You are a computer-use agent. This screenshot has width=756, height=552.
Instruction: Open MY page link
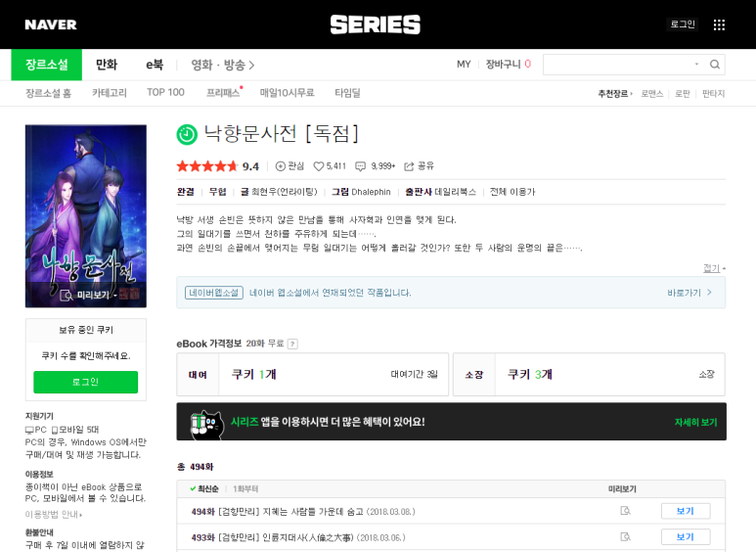[x=464, y=65]
